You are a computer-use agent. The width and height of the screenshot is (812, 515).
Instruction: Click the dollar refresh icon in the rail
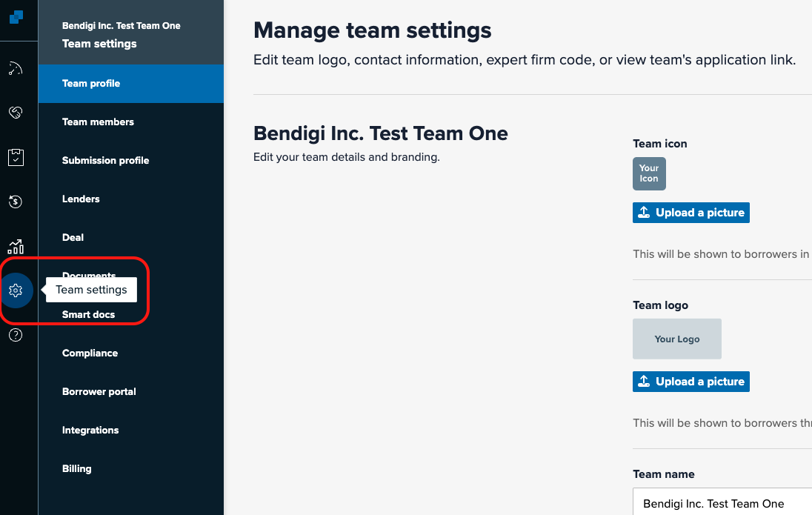point(16,202)
